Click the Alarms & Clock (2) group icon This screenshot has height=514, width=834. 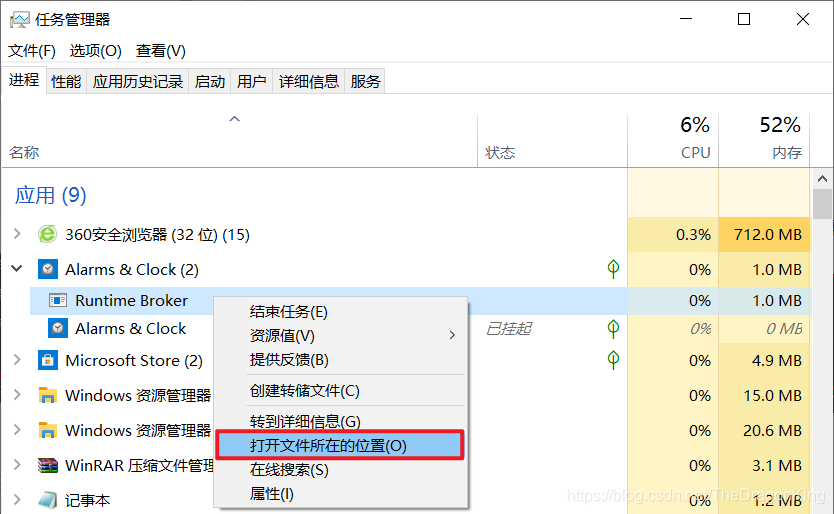point(47,269)
